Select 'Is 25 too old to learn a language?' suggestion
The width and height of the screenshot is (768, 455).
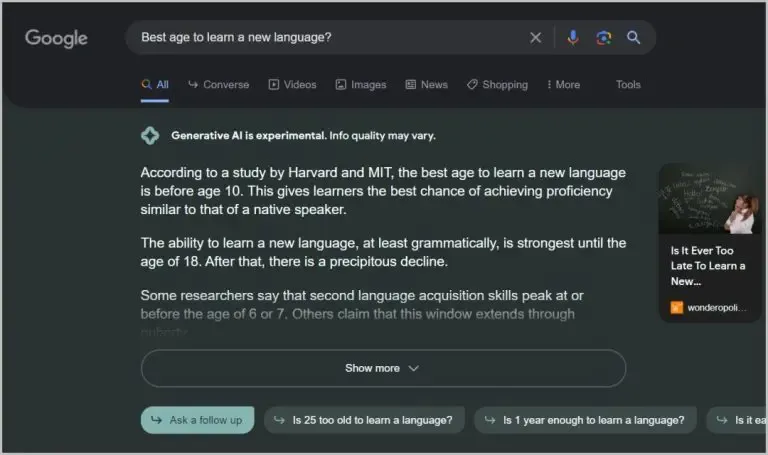click(364, 420)
